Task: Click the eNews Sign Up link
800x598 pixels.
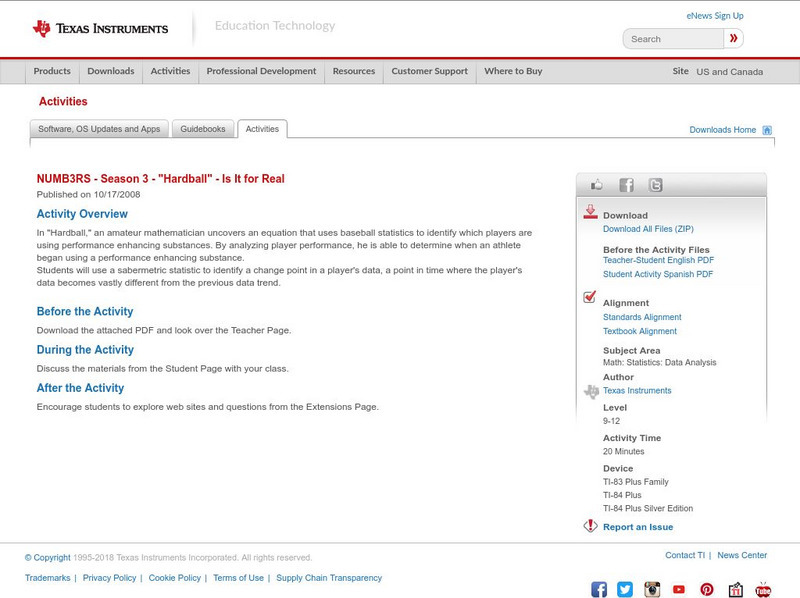Action: click(714, 15)
